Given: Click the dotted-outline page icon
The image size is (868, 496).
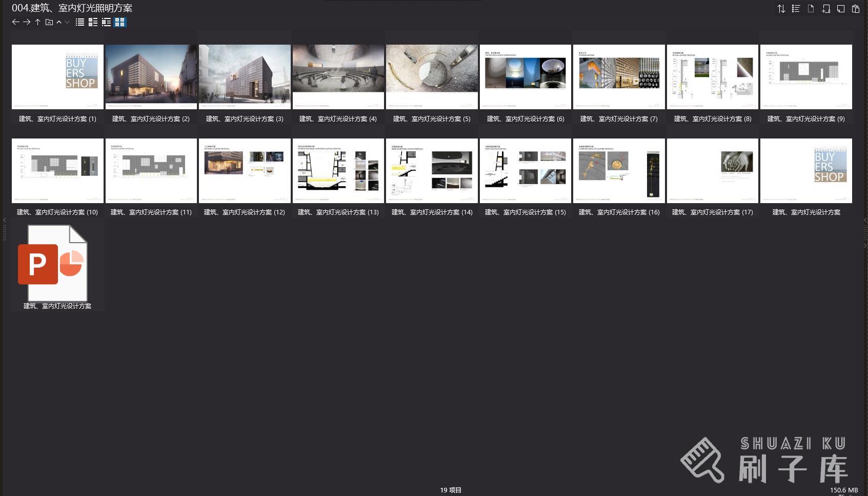Looking at the screenshot, I should click(811, 9).
